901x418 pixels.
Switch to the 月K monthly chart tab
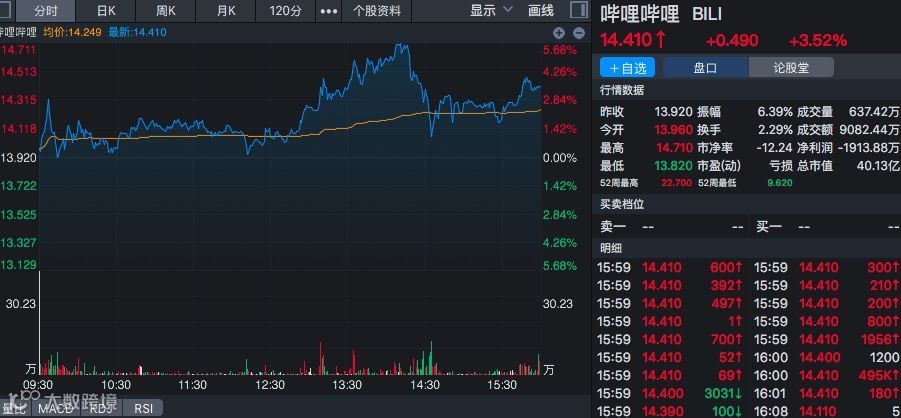226,11
